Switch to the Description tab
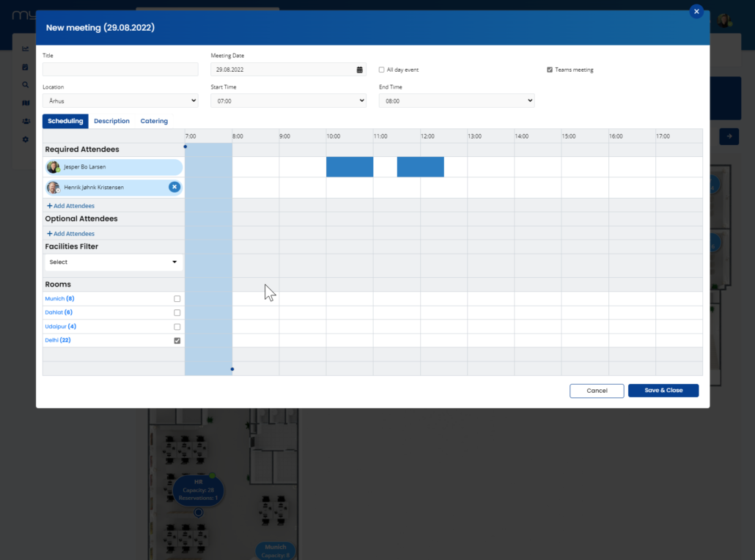This screenshot has height=560, width=755. (x=111, y=121)
